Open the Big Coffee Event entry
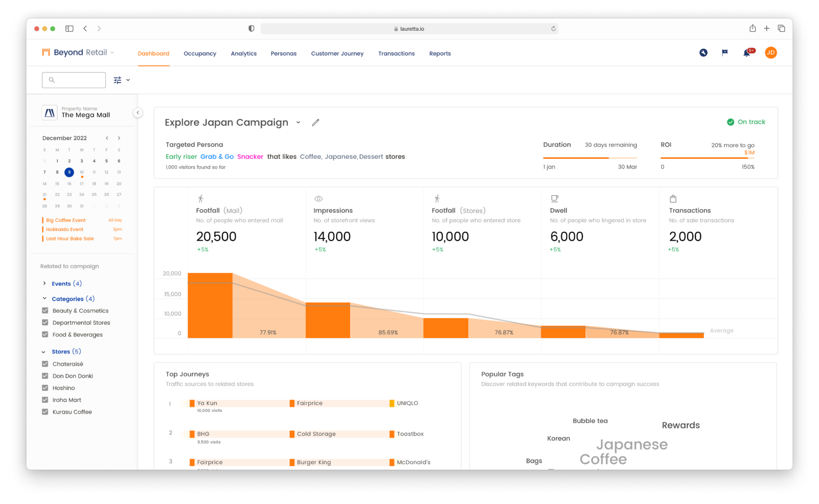The height and width of the screenshot is (504, 819). (x=66, y=220)
